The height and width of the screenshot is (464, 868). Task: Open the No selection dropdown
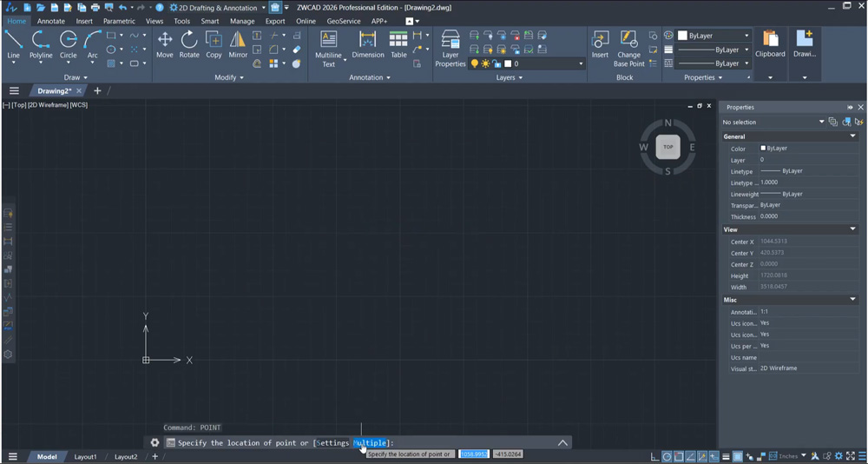pyautogui.click(x=773, y=122)
